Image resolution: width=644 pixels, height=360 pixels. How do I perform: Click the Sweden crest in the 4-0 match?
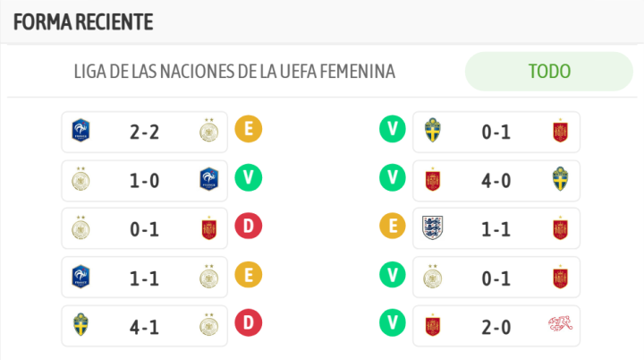560,180
